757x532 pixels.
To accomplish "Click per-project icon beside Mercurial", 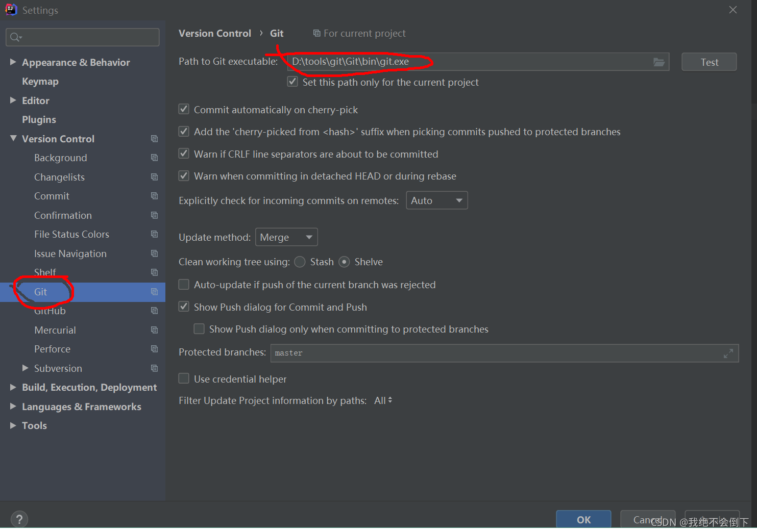I will pyautogui.click(x=154, y=330).
